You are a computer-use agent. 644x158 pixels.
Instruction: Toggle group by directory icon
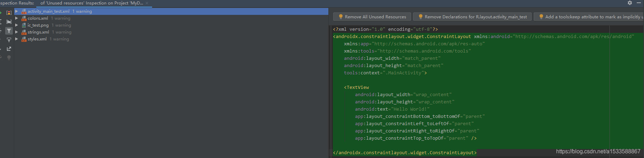pos(9,21)
